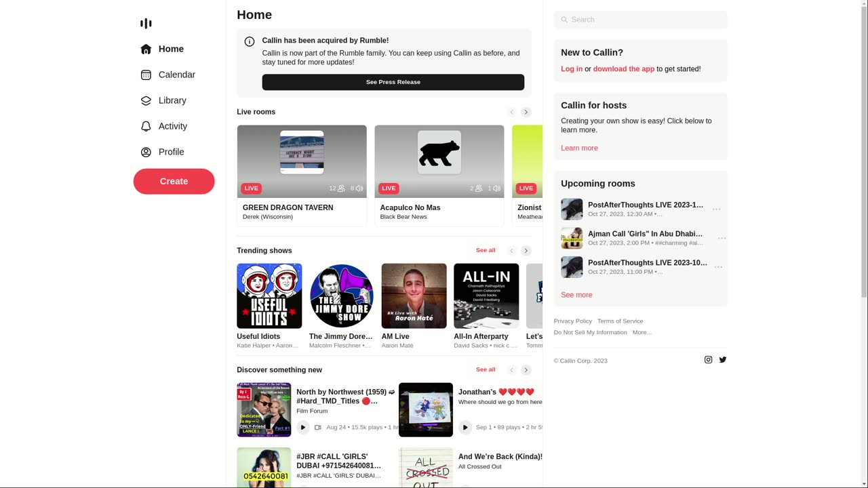Click listeners icon on GREEN DRAGON TAVERN
This screenshot has height=488, width=868.
coord(341,188)
